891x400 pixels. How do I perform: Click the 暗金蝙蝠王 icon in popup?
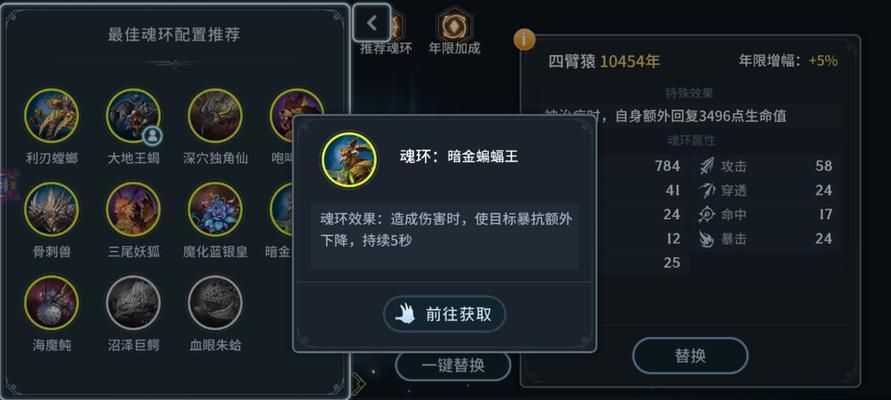(349, 160)
